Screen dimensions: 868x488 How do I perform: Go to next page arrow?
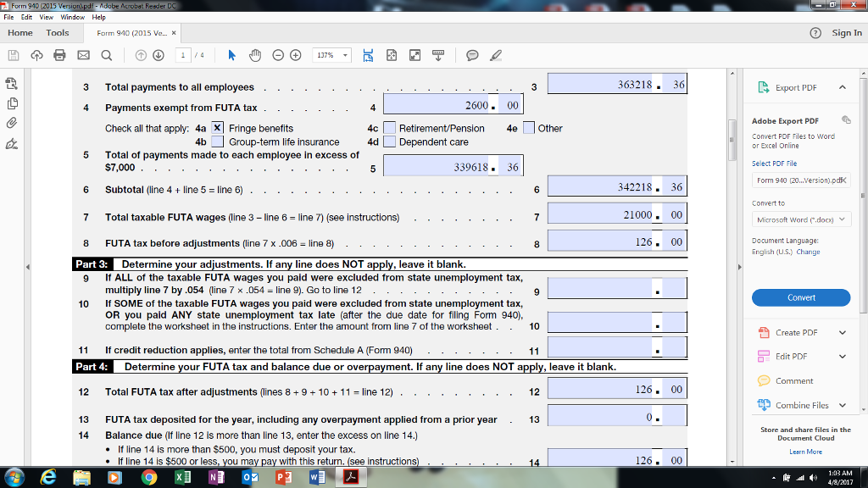(159, 55)
